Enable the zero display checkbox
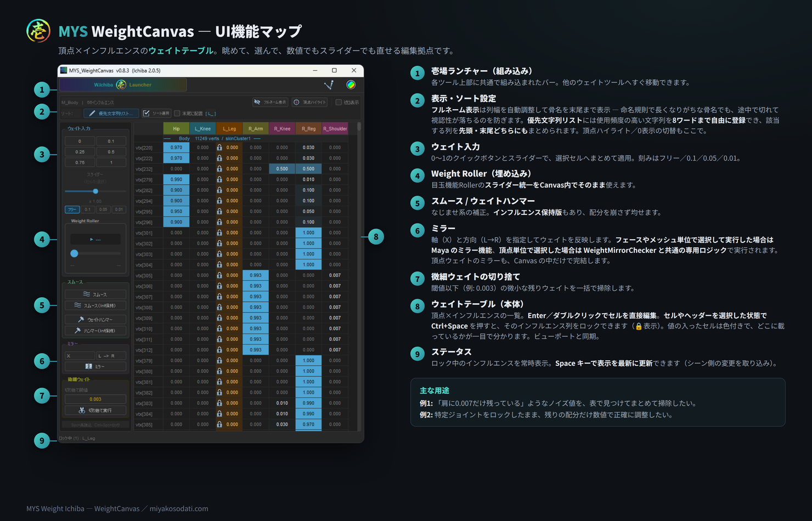This screenshot has height=521, width=812. point(339,103)
